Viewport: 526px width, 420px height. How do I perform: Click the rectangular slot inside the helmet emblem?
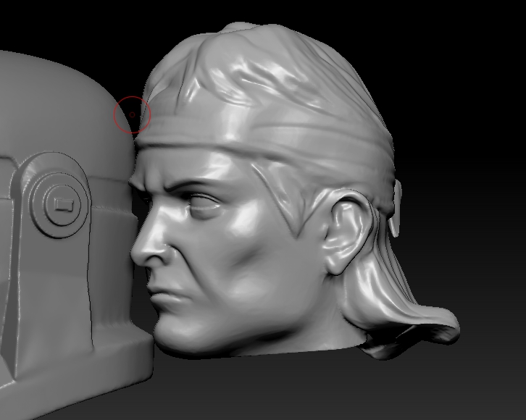pyautogui.click(x=64, y=204)
